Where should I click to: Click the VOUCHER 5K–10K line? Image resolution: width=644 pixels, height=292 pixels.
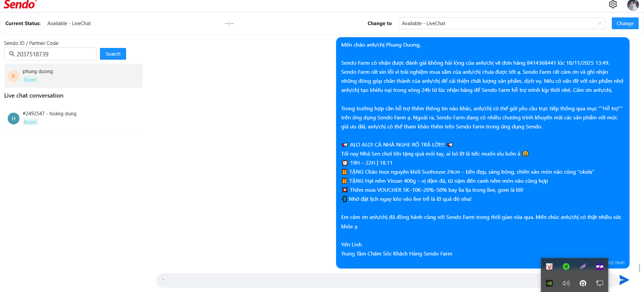(433, 190)
